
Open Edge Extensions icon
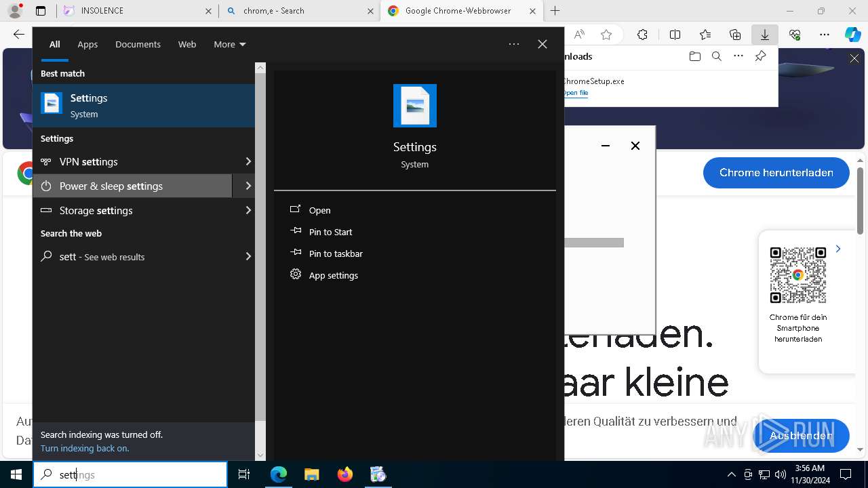(642, 35)
